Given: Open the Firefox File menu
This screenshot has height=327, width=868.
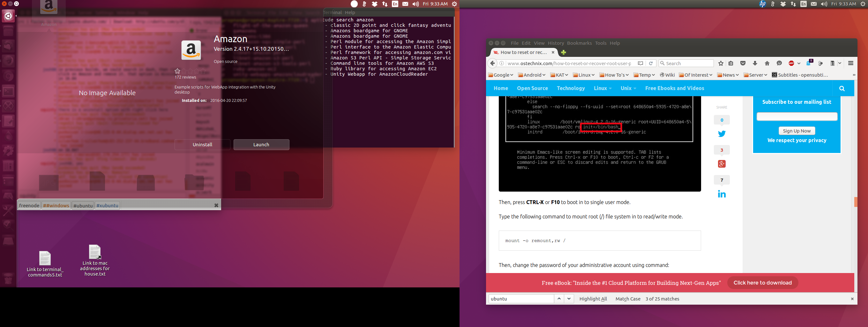Looking at the screenshot, I should click(x=514, y=43).
